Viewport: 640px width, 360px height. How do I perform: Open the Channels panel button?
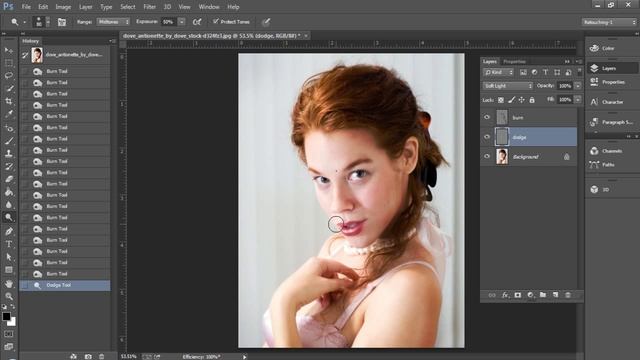point(611,151)
